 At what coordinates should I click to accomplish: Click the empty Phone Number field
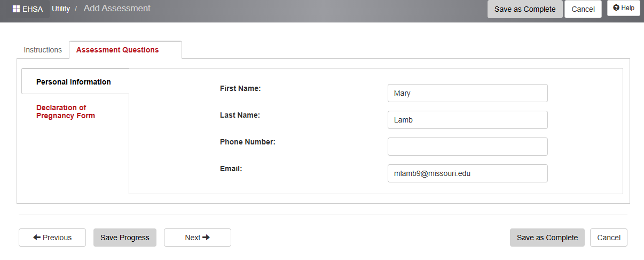pyautogui.click(x=467, y=147)
